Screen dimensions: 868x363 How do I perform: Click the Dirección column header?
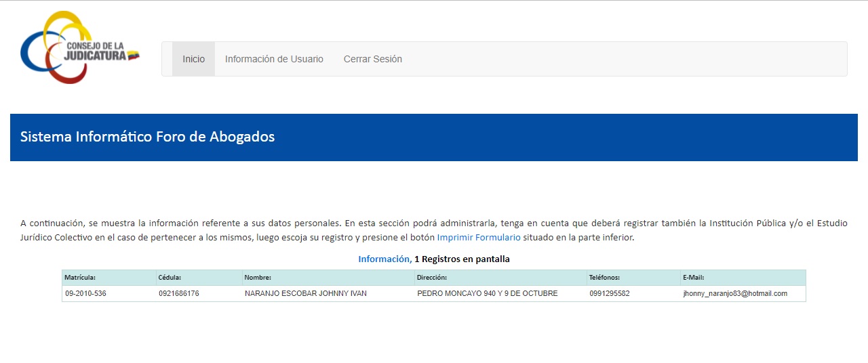pyautogui.click(x=500, y=278)
